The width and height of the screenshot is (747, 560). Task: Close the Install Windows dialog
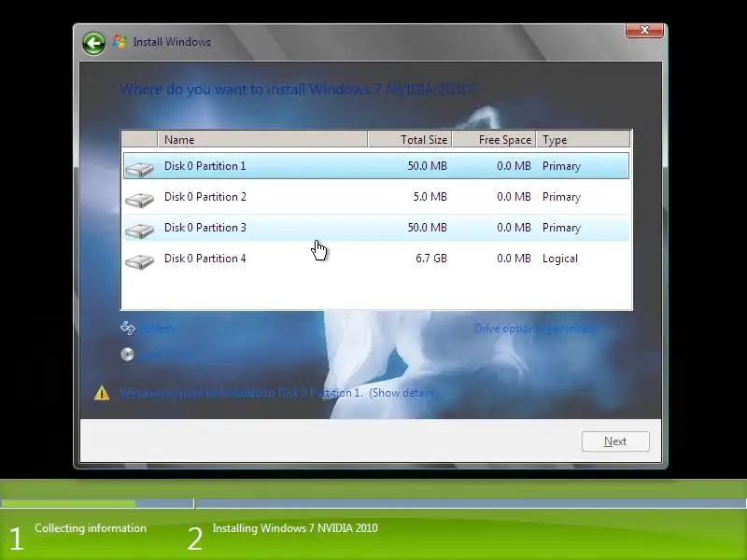coord(644,30)
